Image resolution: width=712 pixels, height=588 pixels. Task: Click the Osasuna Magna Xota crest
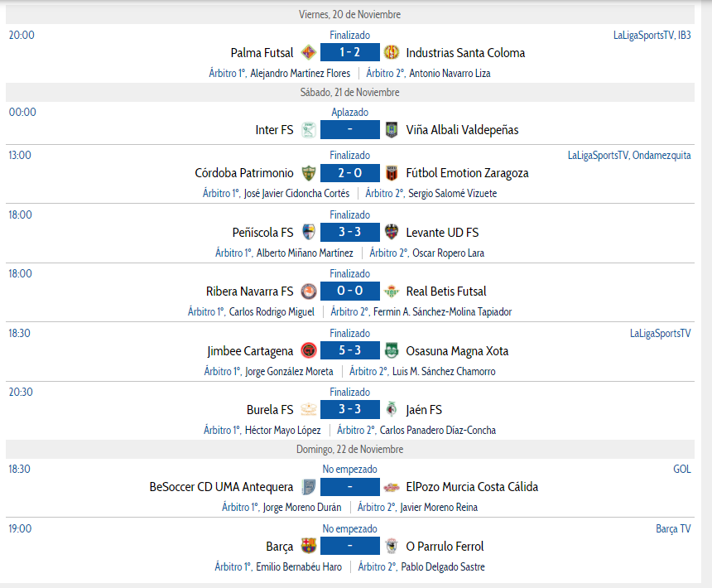[392, 350]
